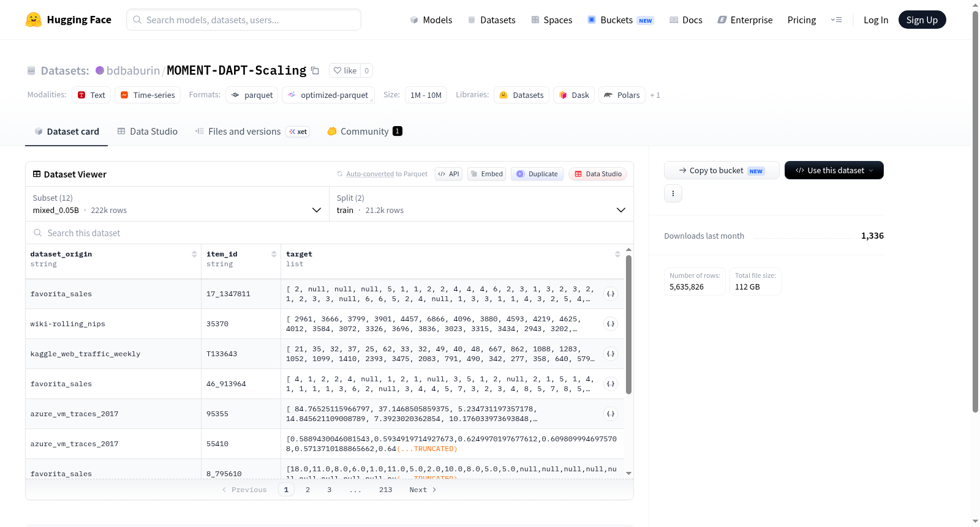The height and width of the screenshot is (527, 980).
Task: Switch to the Data Studio tab
Action: coord(148,132)
